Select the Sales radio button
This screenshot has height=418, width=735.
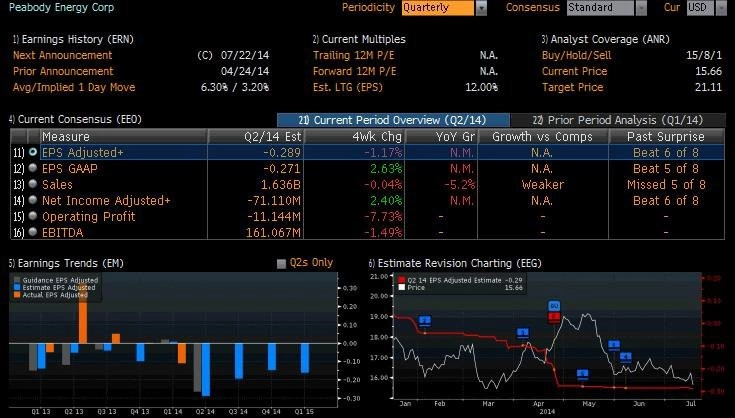pos(33,184)
